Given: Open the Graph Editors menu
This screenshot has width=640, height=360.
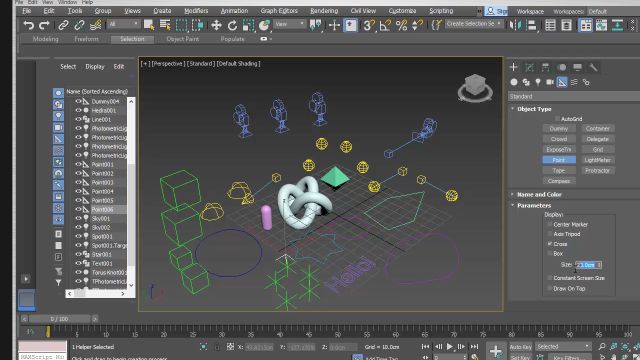Looking at the screenshot, I should pyautogui.click(x=279, y=11).
